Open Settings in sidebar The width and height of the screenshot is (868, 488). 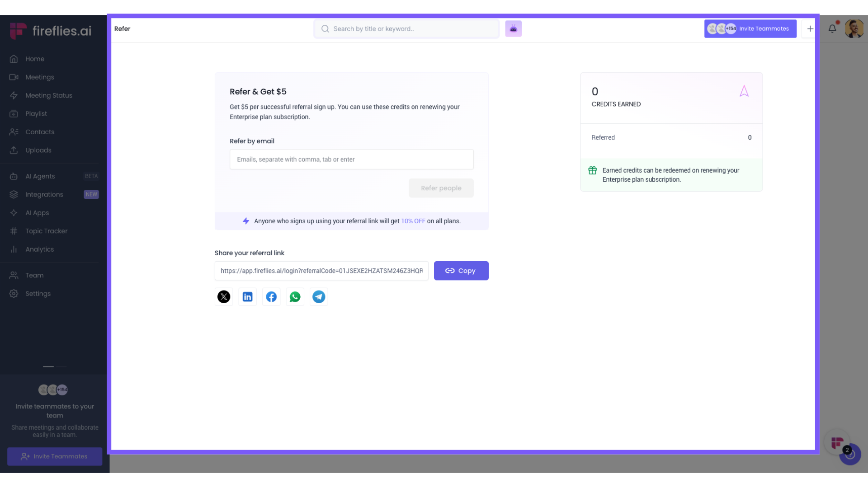(38, 294)
